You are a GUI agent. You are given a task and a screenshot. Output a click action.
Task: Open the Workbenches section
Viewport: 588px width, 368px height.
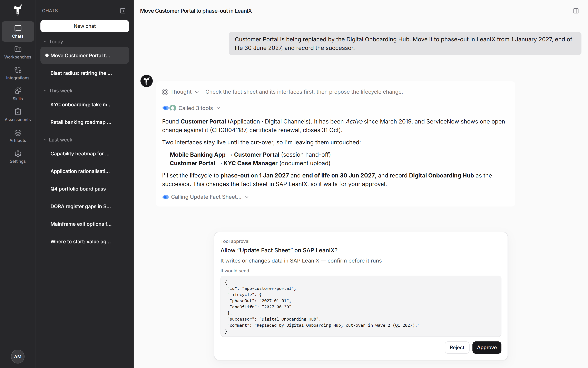click(x=18, y=52)
